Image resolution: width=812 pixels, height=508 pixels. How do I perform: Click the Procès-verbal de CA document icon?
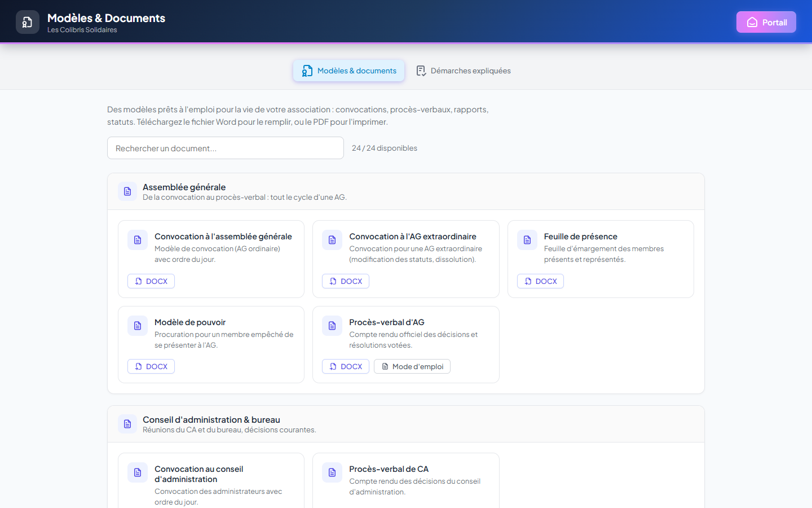[x=332, y=472]
